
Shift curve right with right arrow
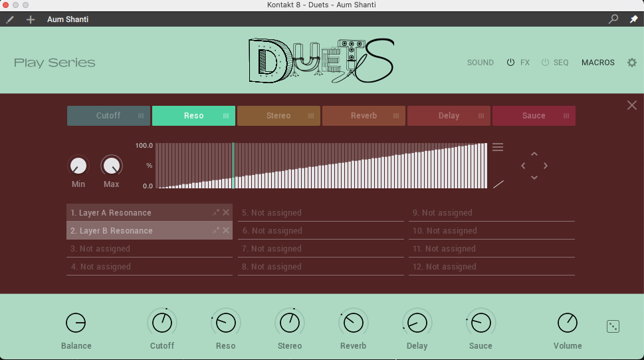(546, 166)
